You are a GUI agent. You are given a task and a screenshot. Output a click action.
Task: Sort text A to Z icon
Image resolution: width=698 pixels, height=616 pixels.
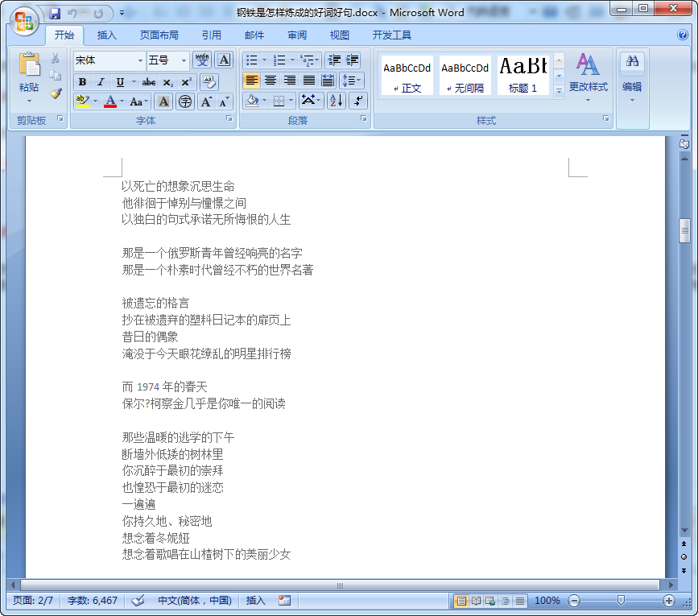click(x=336, y=101)
